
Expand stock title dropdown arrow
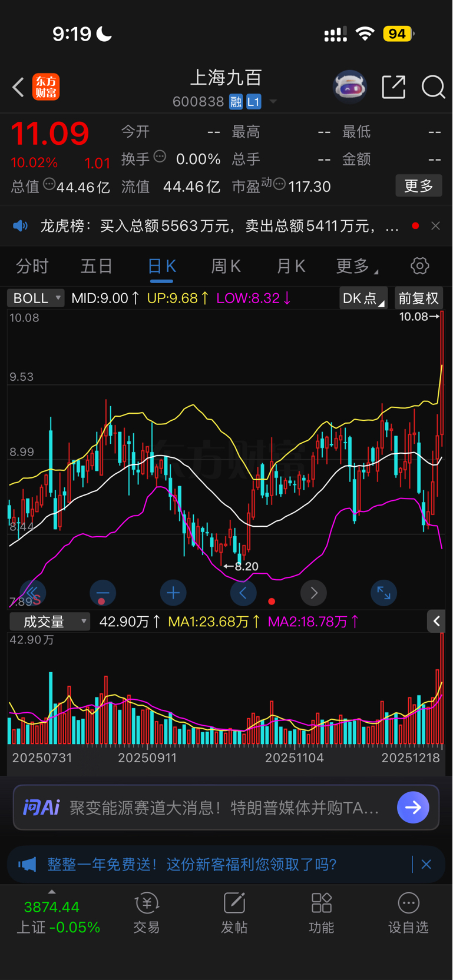coord(273,102)
